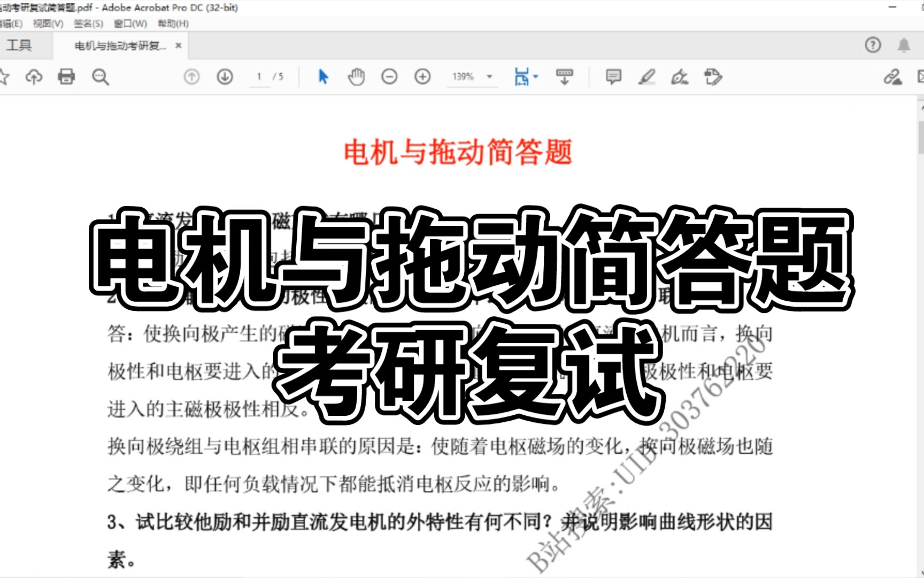924x578 pixels.
Task: Switch to the 工具 tab
Action: [x=19, y=45]
